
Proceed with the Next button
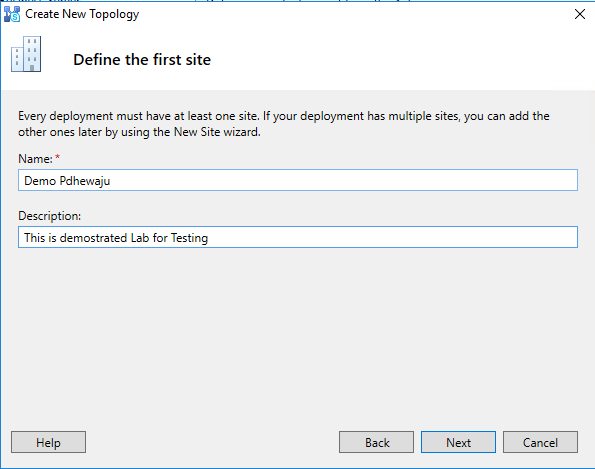tap(458, 442)
